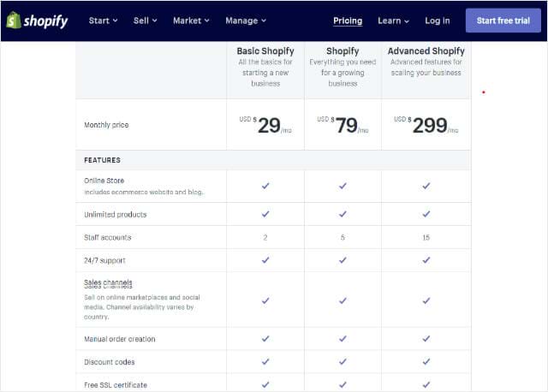Click the Log in link
548x392 pixels.
pos(438,21)
